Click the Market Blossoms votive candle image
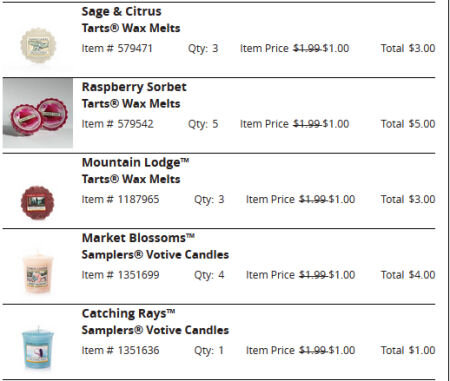Image resolution: width=450 pixels, height=381 pixels. point(38,273)
